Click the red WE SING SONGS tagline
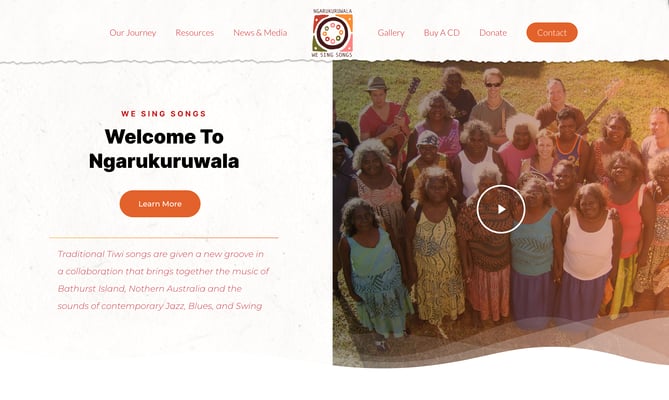 coord(164,114)
